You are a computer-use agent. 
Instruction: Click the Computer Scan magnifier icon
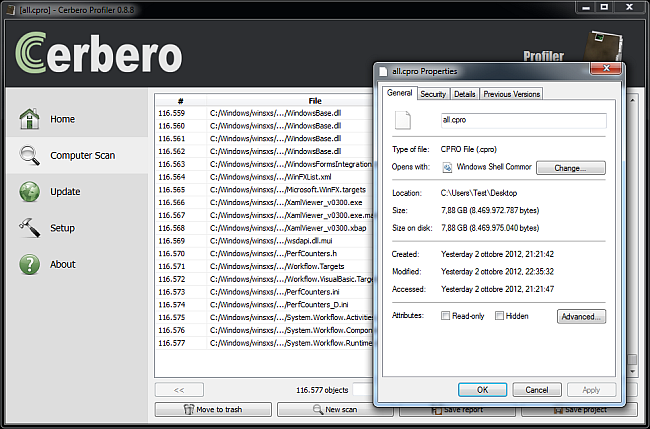tap(29, 155)
